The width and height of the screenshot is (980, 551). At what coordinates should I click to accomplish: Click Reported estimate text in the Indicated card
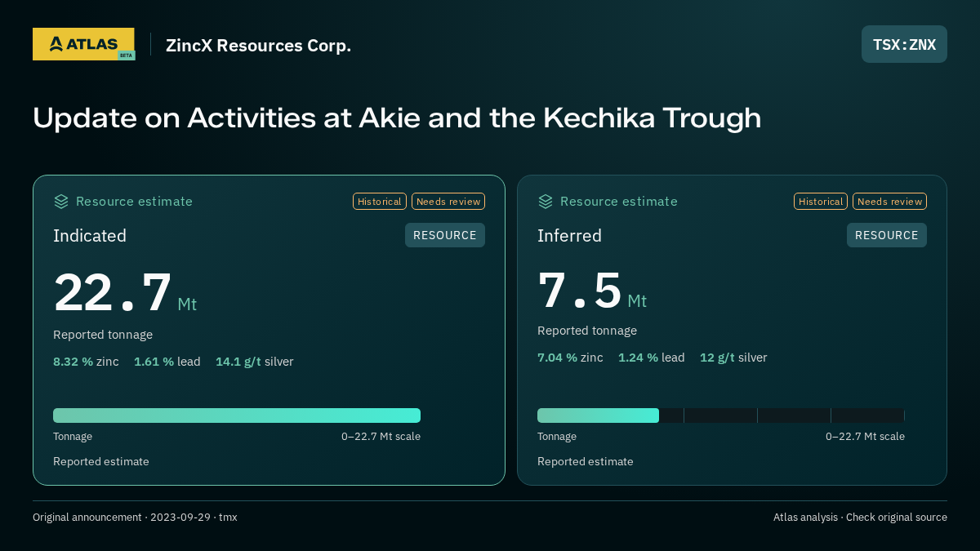pos(101,462)
